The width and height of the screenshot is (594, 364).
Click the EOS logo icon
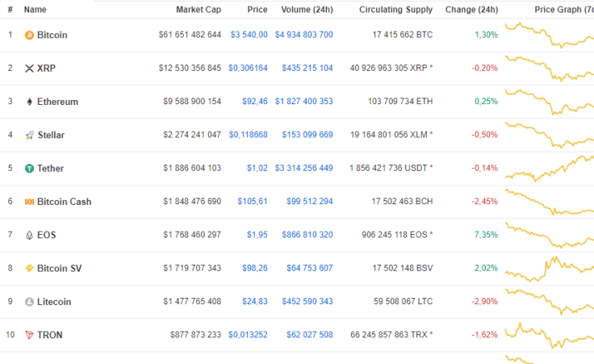click(x=29, y=235)
